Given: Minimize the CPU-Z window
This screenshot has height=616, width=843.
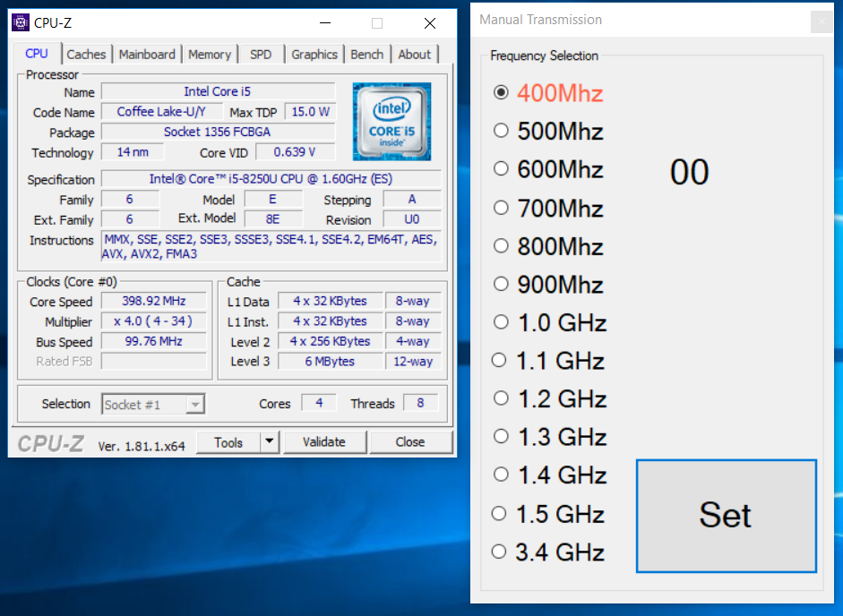Looking at the screenshot, I should tap(324, 23).
